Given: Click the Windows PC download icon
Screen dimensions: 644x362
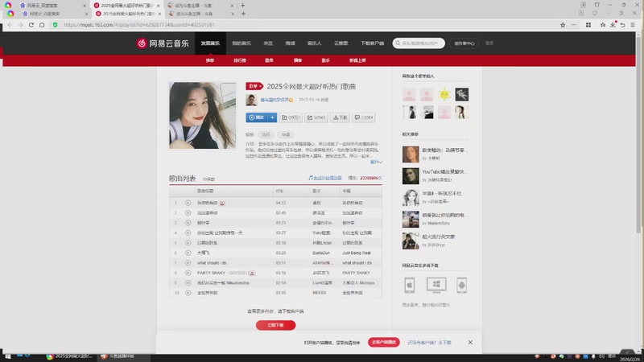Looking at the screenshot, I should [x=436, y=285].
